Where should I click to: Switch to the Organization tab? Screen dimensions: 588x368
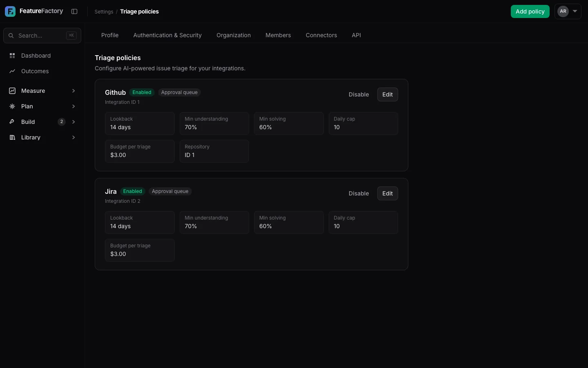click(x=234, y=35)
